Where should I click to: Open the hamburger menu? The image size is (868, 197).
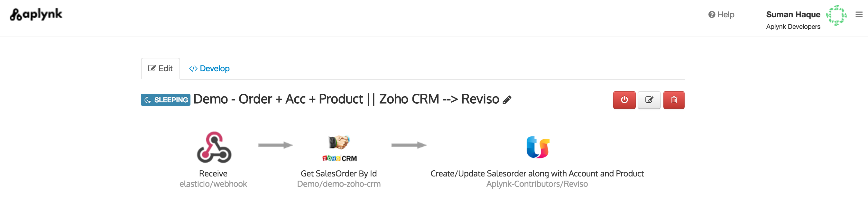coord(859,14)
